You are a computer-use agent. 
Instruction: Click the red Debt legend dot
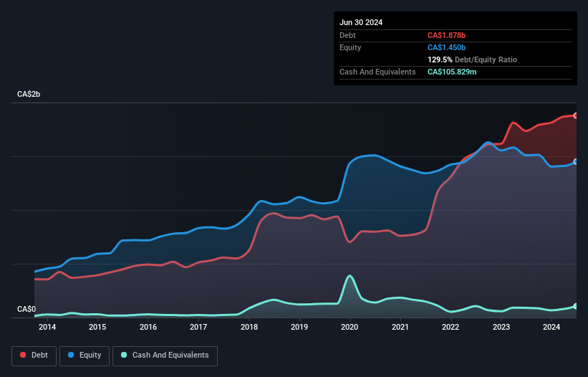tap(23, 355)
